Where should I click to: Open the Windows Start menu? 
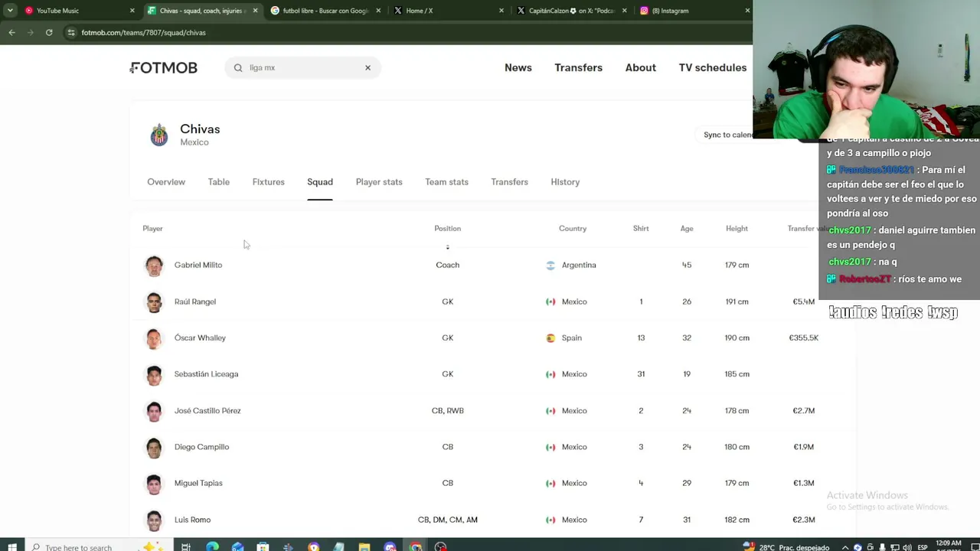coord(11,546)
